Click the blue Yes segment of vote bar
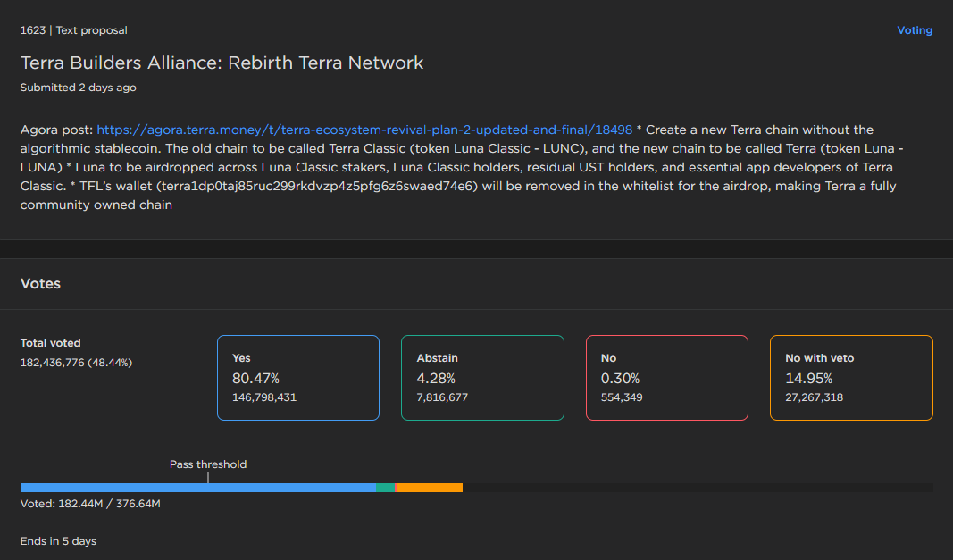 [x=198, y=488]
